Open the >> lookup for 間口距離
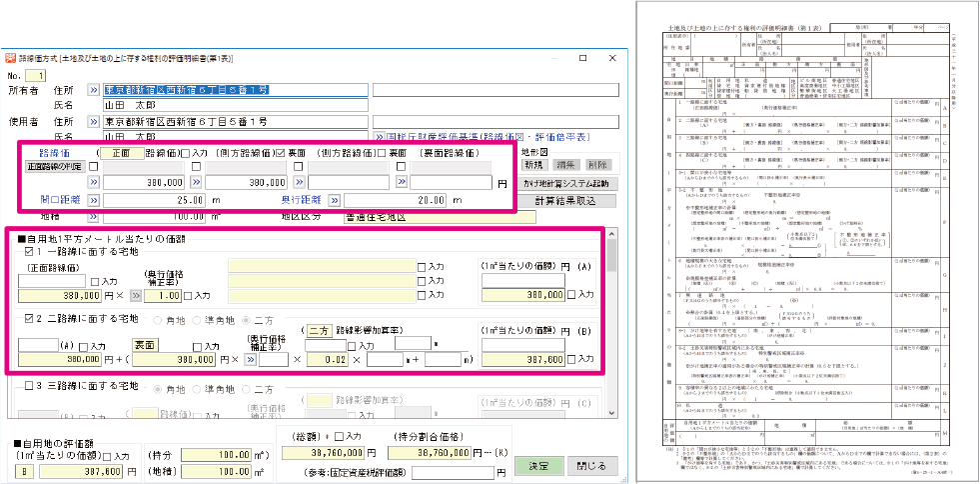 [94, 200]
